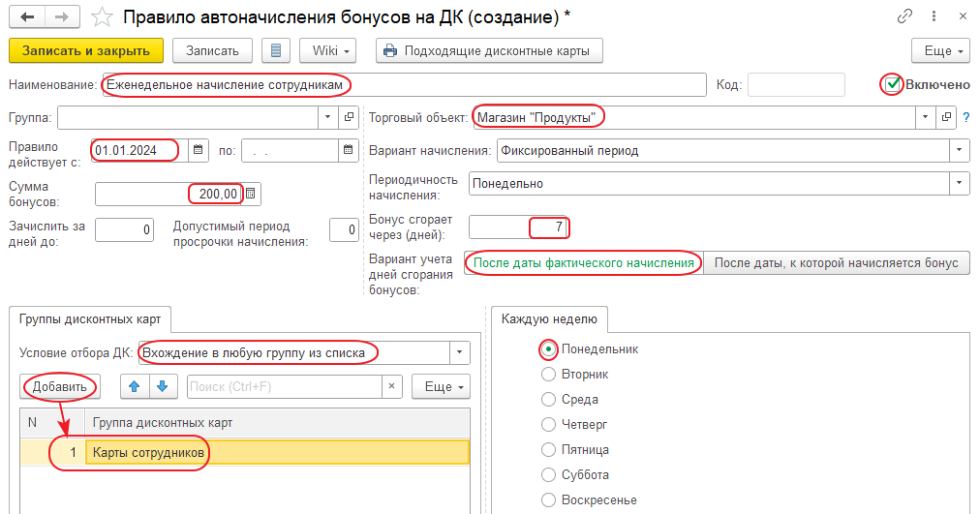Open calendar picker for start date
The width and height of the screenshot is (980, 514).
(198, 150)
